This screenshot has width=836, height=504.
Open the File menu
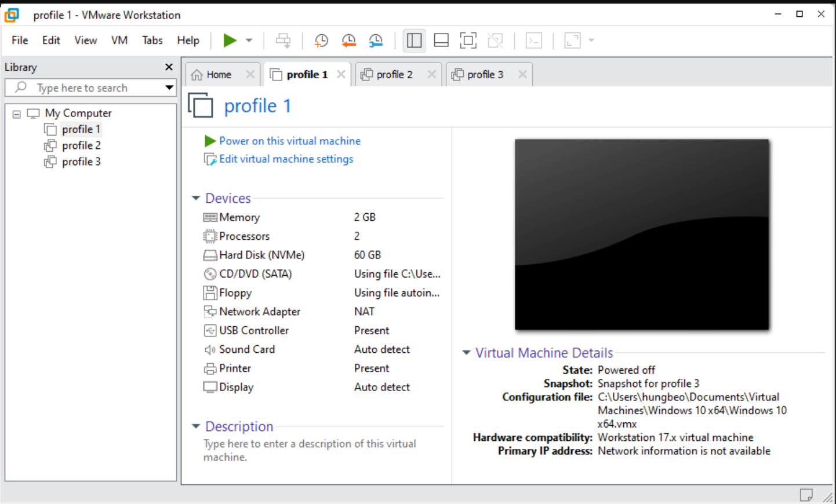20,40
